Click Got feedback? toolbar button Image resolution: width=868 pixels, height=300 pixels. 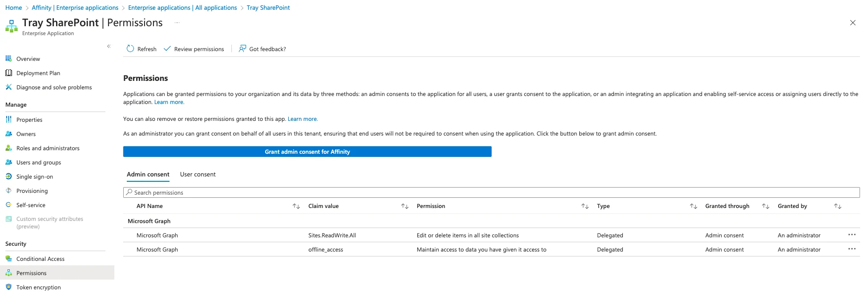pyautogui.click(x=262, y=49)
